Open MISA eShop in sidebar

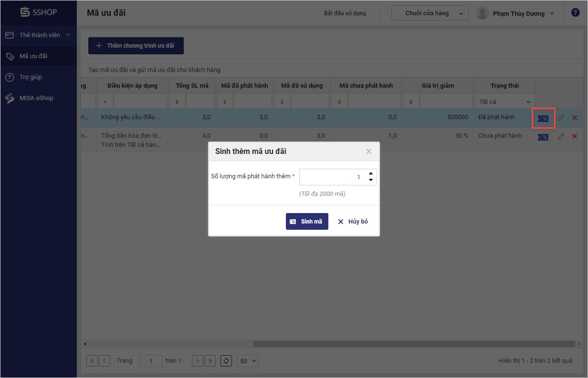tap(38, 98)
